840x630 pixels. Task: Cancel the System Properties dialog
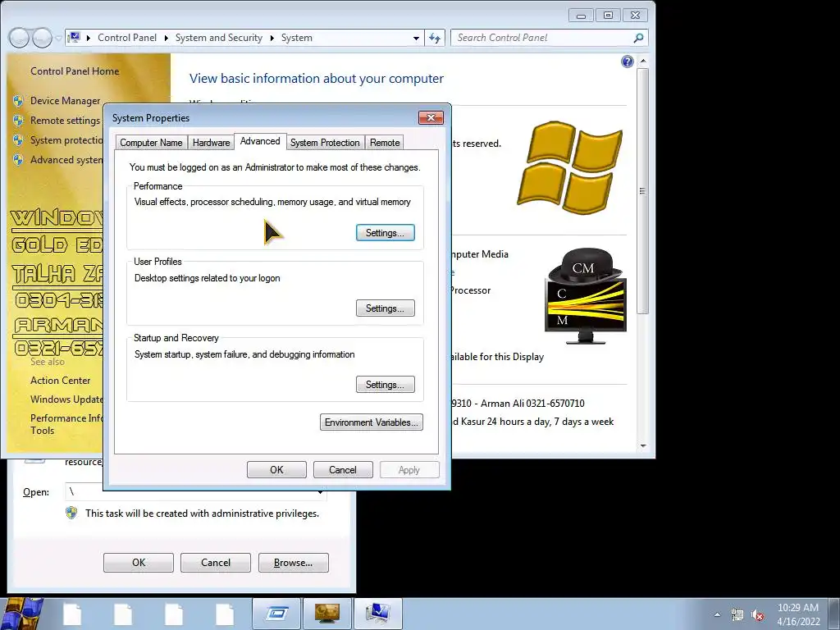coord(343,470)
